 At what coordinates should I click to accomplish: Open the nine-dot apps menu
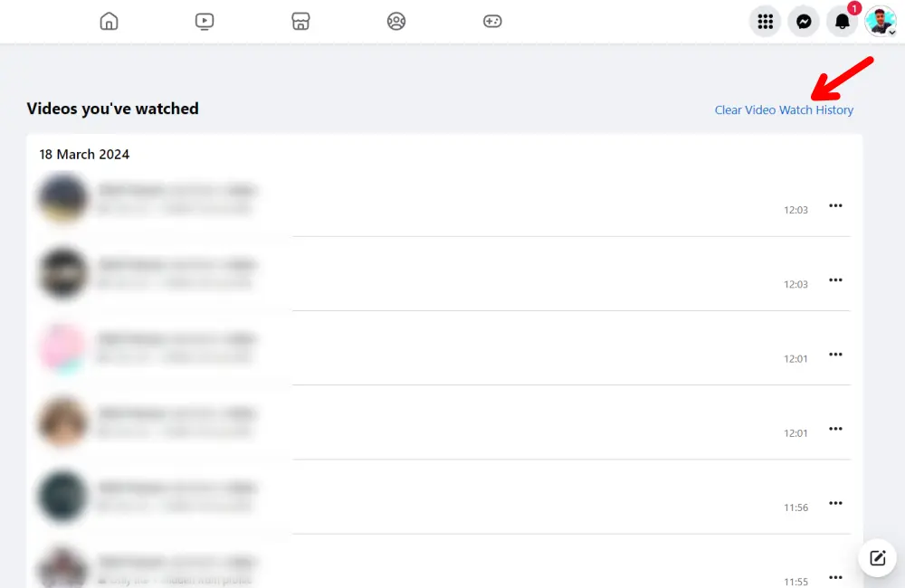pos(765,21)
